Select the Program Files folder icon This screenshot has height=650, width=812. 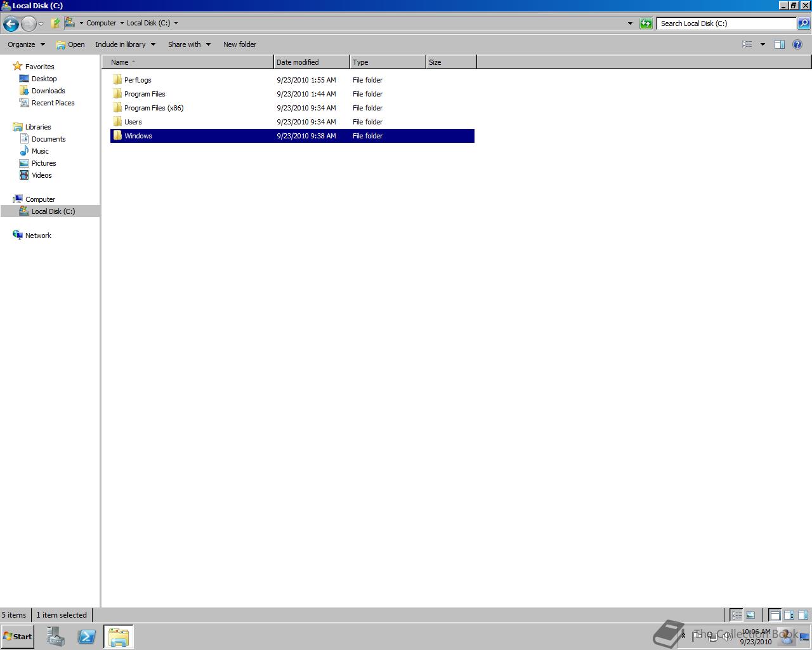tap(117, 93)
